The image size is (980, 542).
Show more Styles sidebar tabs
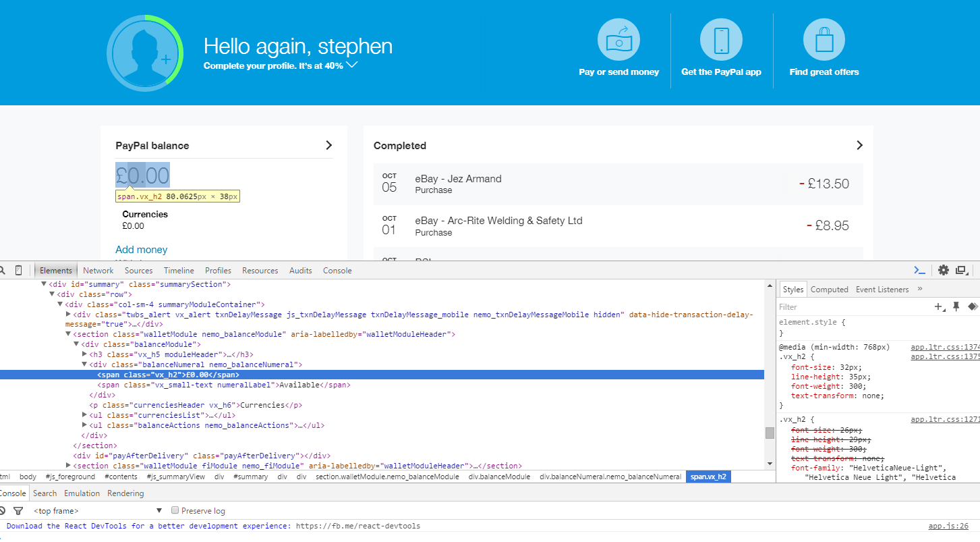point(919,289)
